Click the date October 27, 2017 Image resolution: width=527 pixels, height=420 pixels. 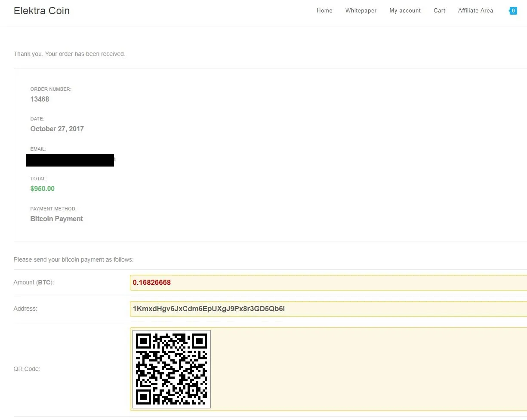pos(57,129)
